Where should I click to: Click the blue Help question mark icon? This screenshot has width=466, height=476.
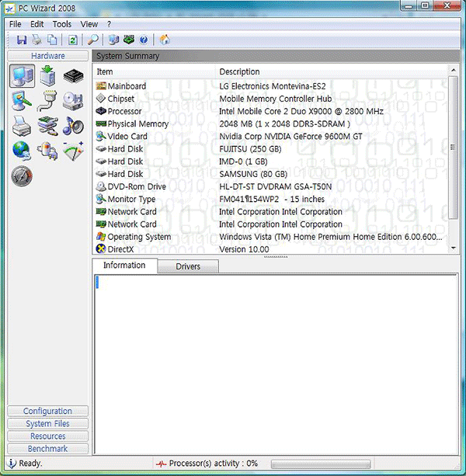pyautogui.click(x=144, y=40)
